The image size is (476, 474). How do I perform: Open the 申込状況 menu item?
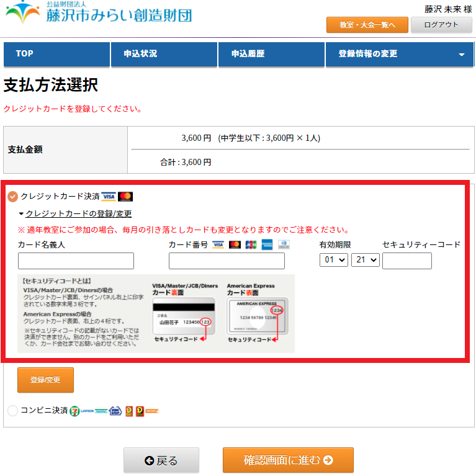[164, 54]
